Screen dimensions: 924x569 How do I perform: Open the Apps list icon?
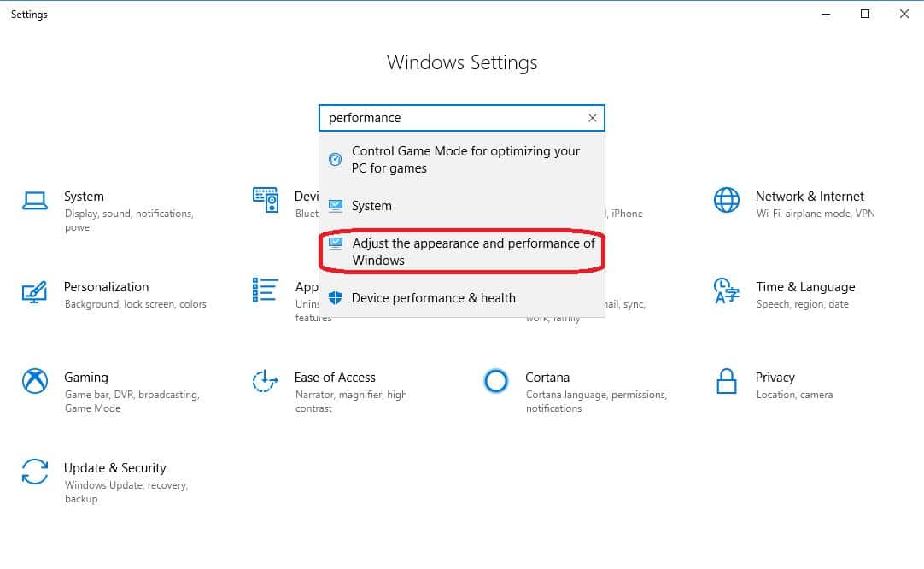pos(266,290)
